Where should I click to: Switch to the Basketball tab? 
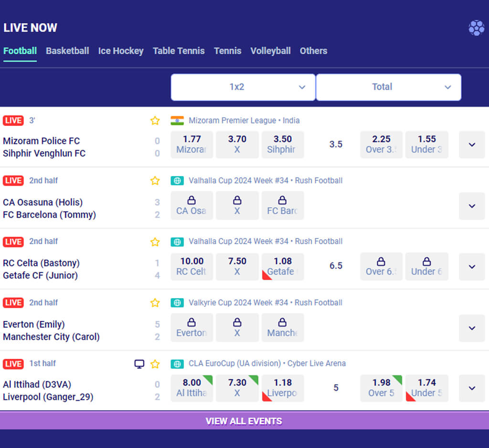(x=67, y=51)
